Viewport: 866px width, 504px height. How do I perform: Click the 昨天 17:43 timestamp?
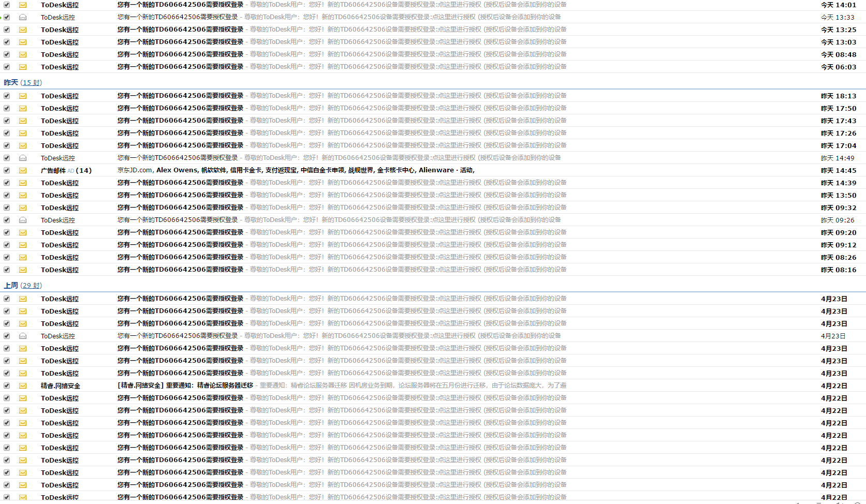(839, 121)
